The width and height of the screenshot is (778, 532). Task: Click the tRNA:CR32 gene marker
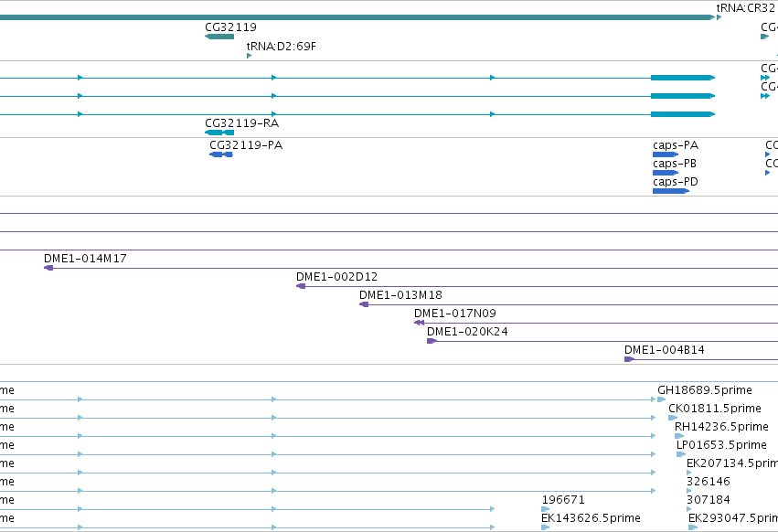pos(719,17)
